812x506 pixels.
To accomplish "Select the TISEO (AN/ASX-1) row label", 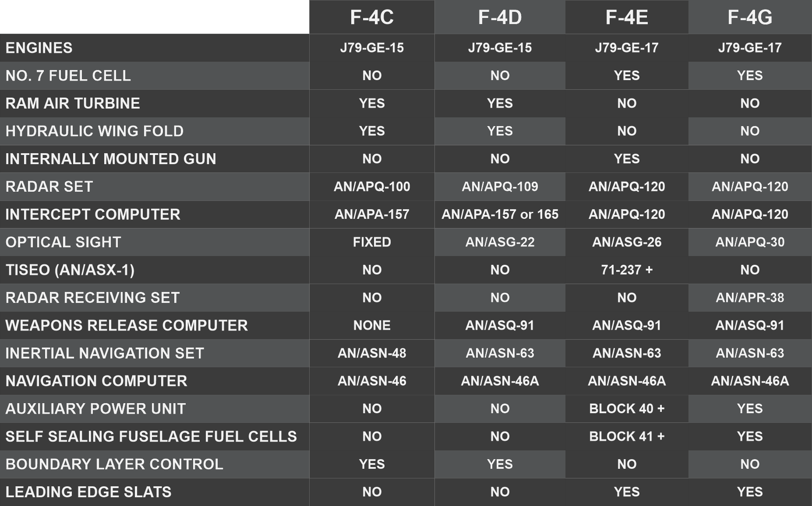I will [70, 270].
